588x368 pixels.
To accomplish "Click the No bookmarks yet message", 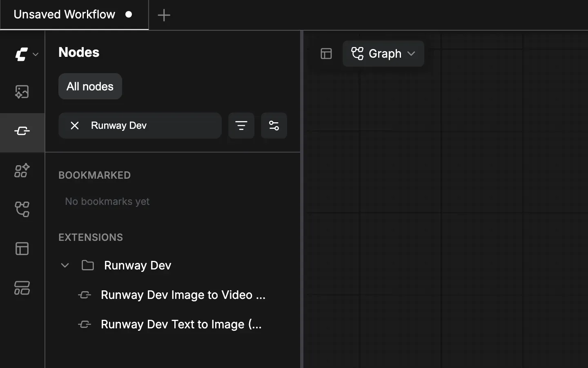I will click(107, 201).
